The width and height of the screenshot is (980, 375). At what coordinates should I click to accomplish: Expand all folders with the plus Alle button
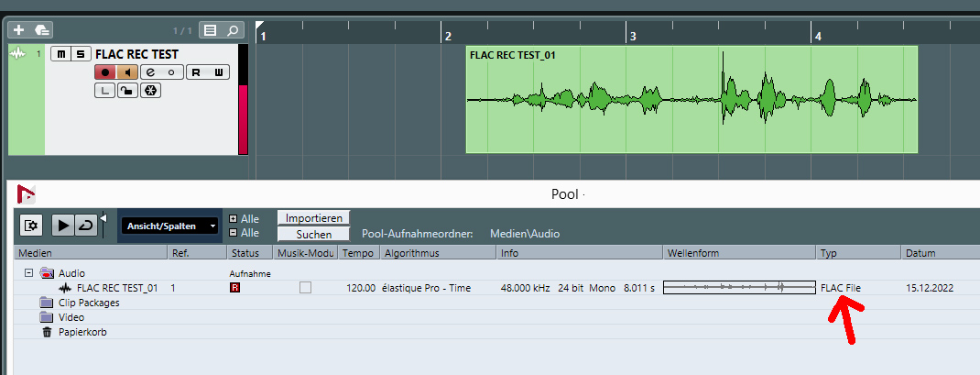coord(233,219)
